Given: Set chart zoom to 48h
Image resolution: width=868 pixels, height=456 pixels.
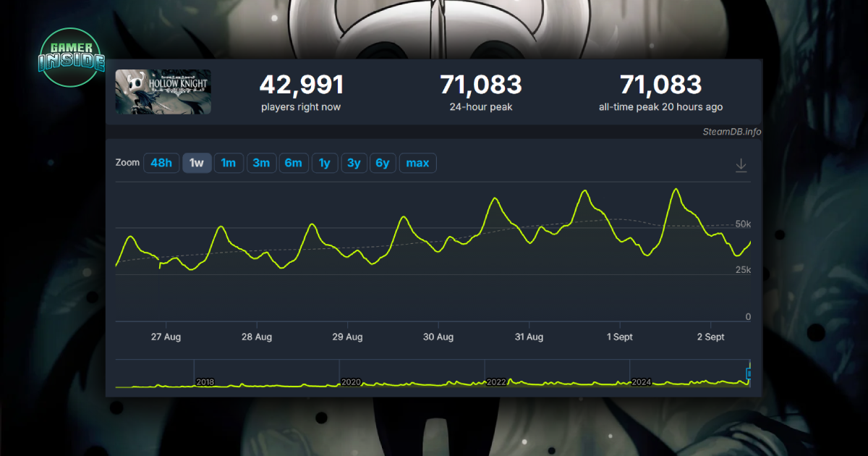Looking at the screenshot, I should tap(161, 163).
